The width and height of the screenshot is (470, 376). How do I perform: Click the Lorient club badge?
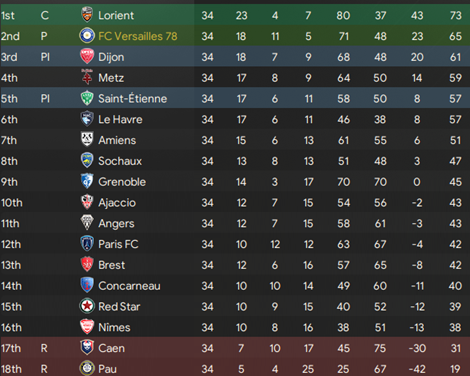coord(87,15)
